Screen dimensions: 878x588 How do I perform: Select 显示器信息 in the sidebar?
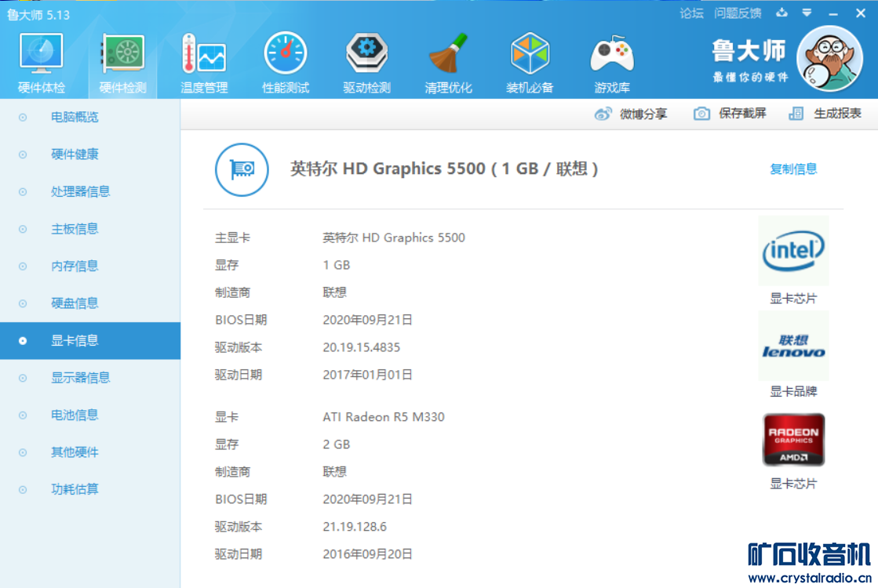90,378
